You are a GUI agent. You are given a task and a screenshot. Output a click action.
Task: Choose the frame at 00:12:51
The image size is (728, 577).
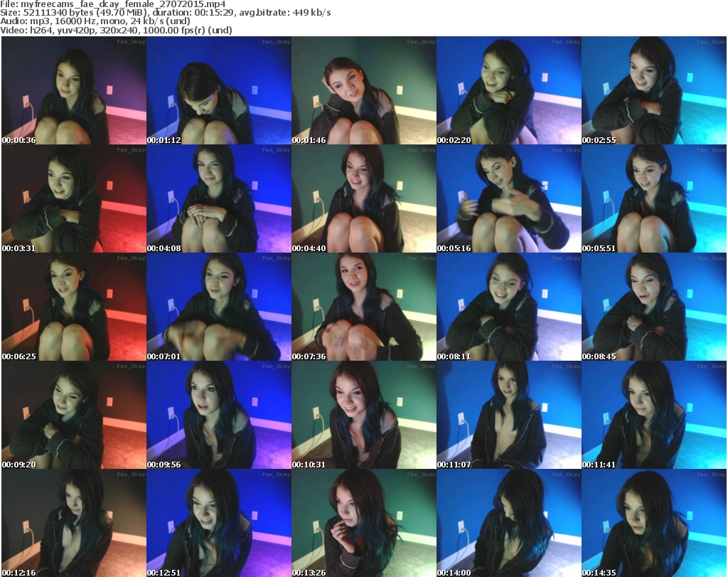pyautogui.click(x=219, y=523)
